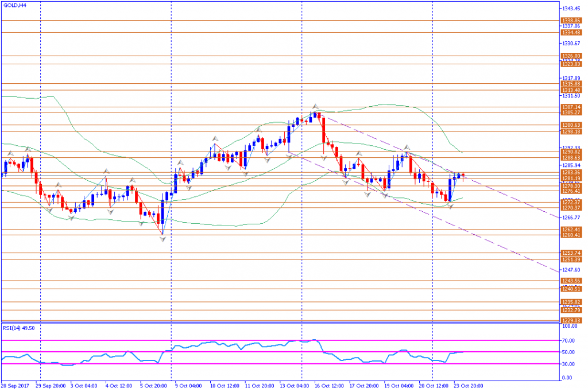Viewport: 588px width, 392px height.
Task: Select the RSI 70.00 overbought level label
Action: click(568, 341)
